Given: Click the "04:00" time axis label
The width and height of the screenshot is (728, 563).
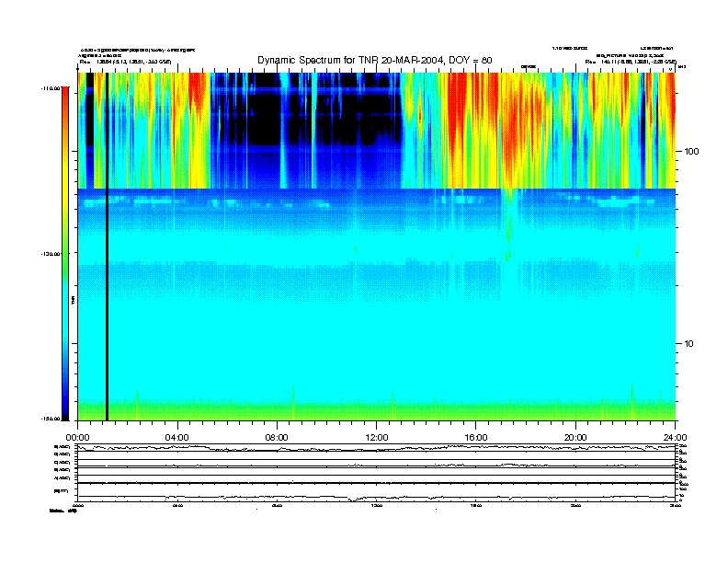Looking at the screenshot, I should click(177, 438).
